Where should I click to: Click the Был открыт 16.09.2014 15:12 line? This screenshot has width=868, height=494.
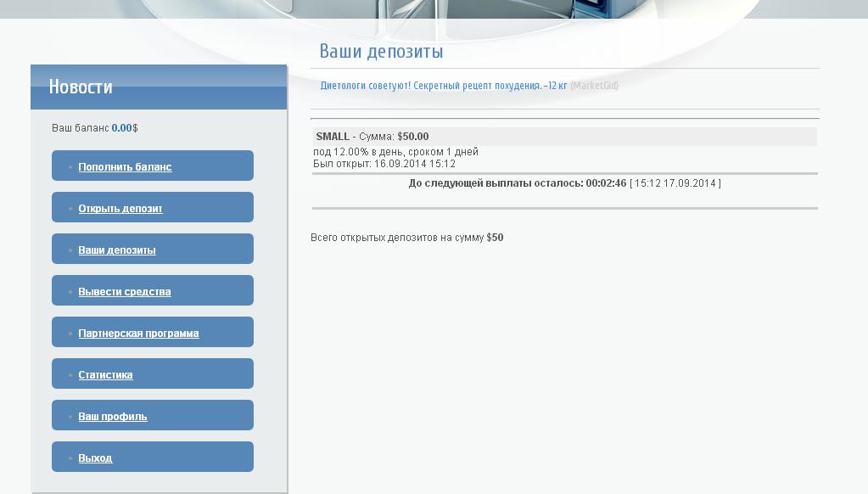384,164
